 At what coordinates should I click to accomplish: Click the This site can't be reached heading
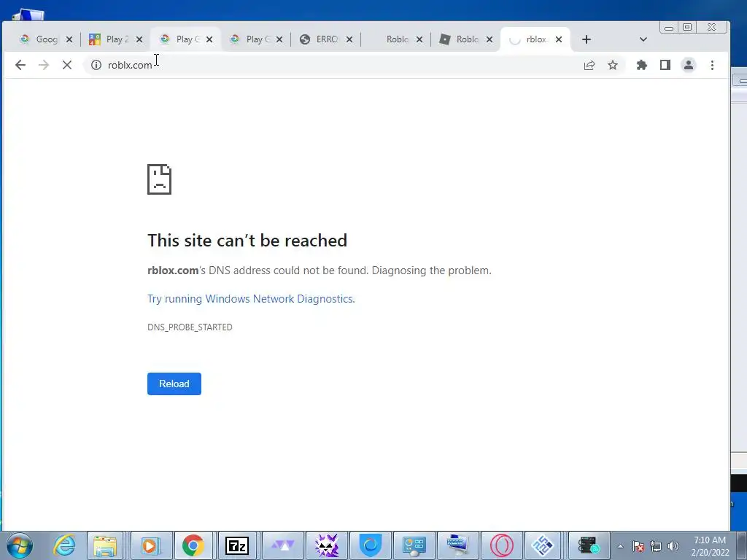point(247,241)
